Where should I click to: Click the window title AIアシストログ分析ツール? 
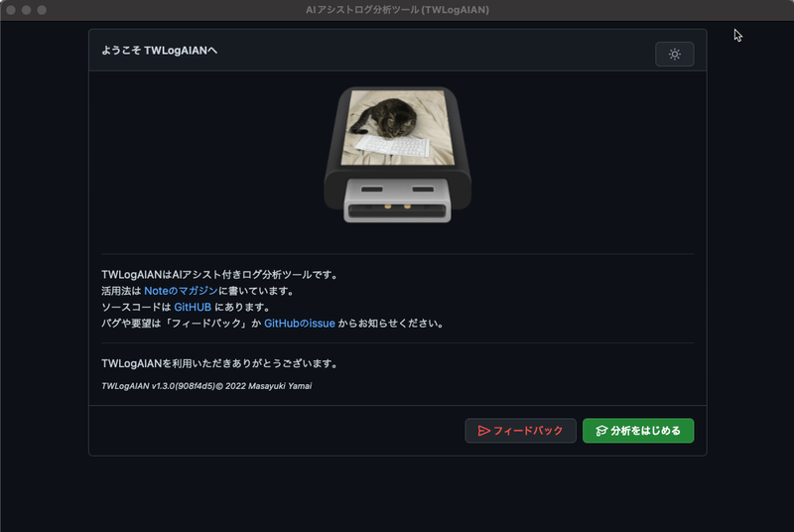click(397, 9)
